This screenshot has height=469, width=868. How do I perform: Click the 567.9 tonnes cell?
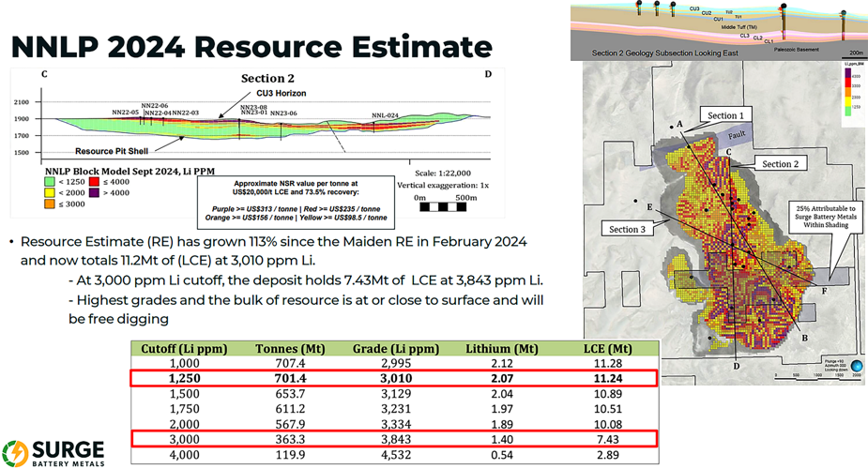coord(291,424)
